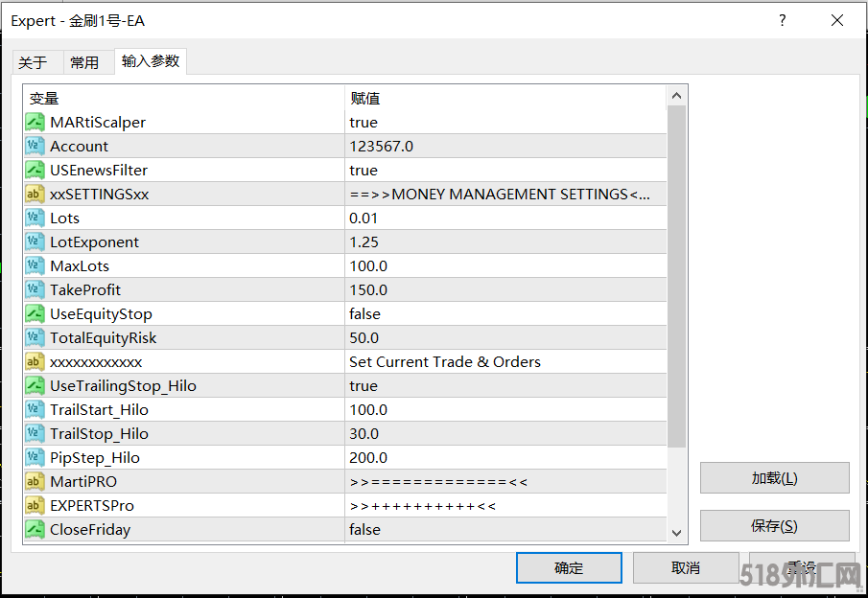Click the 确定 button
The height and width of the screenshot is (598, 868).
pos(569,567)
